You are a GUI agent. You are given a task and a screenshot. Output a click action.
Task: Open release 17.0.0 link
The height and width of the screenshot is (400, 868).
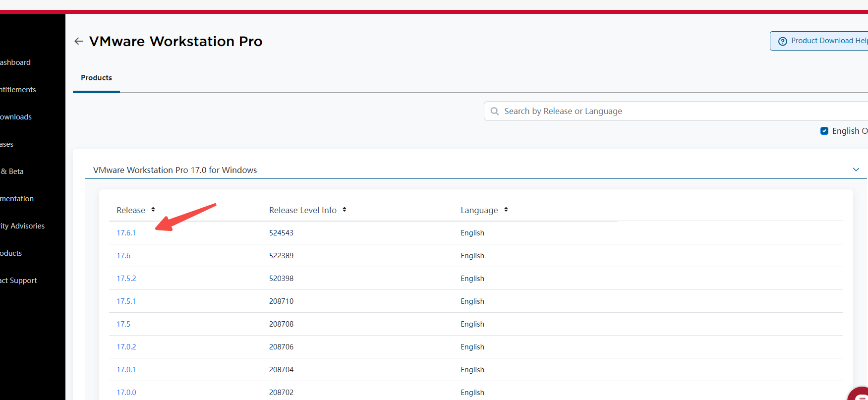[x=126, y=393]
